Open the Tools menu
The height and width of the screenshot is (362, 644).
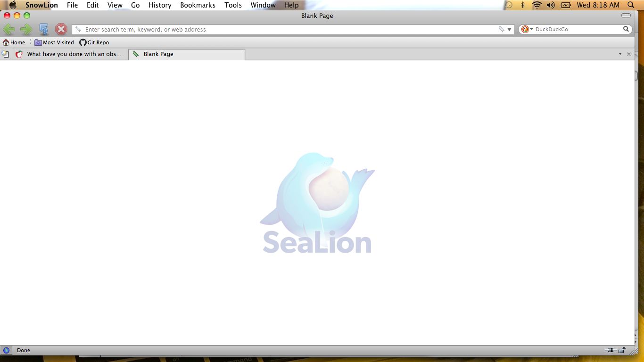coord(233,5)
